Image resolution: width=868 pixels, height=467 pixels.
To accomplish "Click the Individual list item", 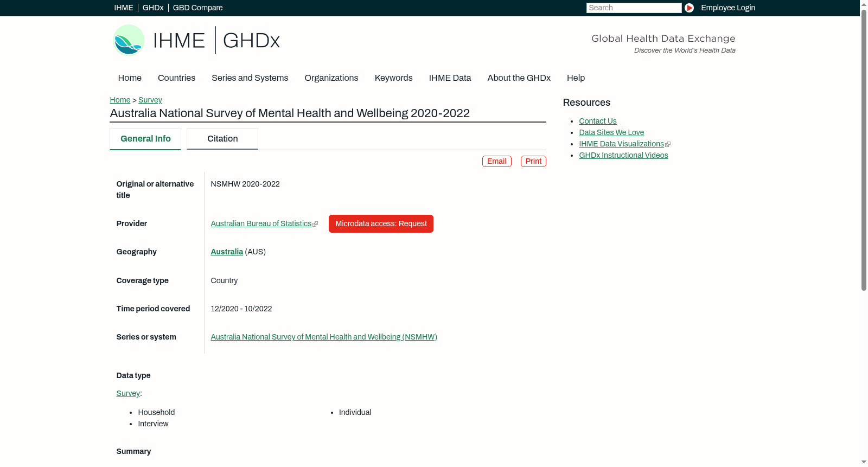I will tap(355, 412).
